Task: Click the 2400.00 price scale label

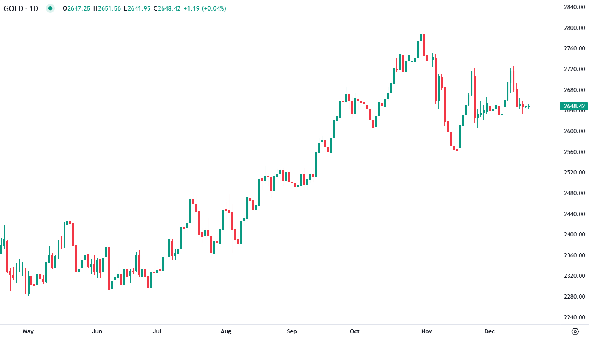Action: pos(574,235)
